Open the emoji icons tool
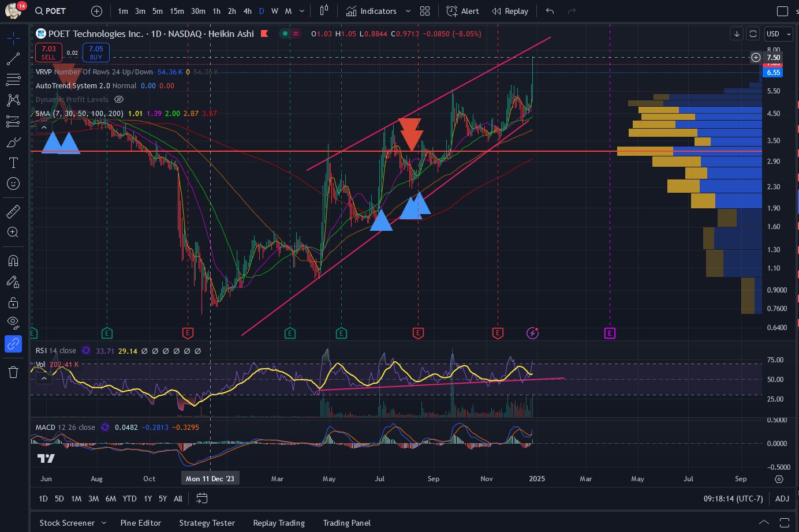Screen dimensions: 799x532 pos(13,183)
